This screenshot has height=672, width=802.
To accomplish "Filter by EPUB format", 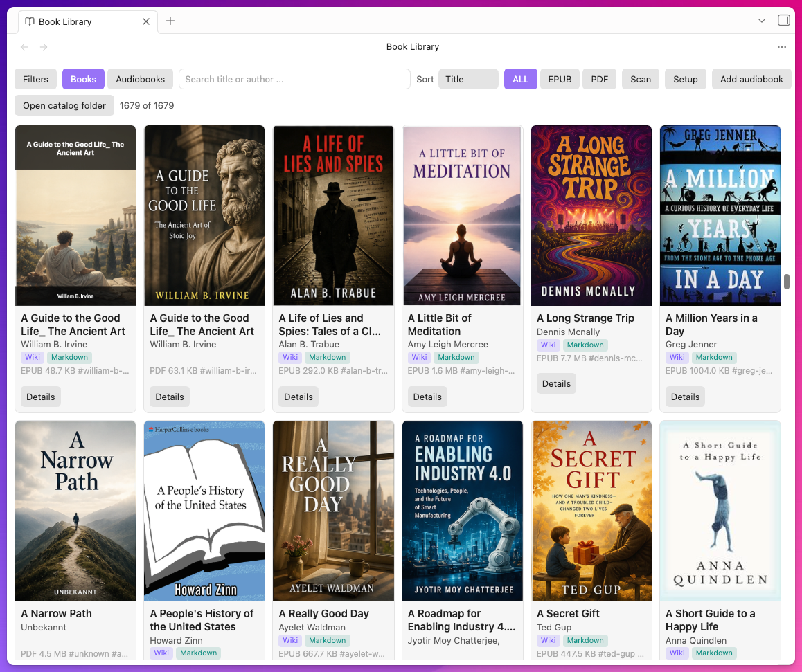I will (560, 79).
